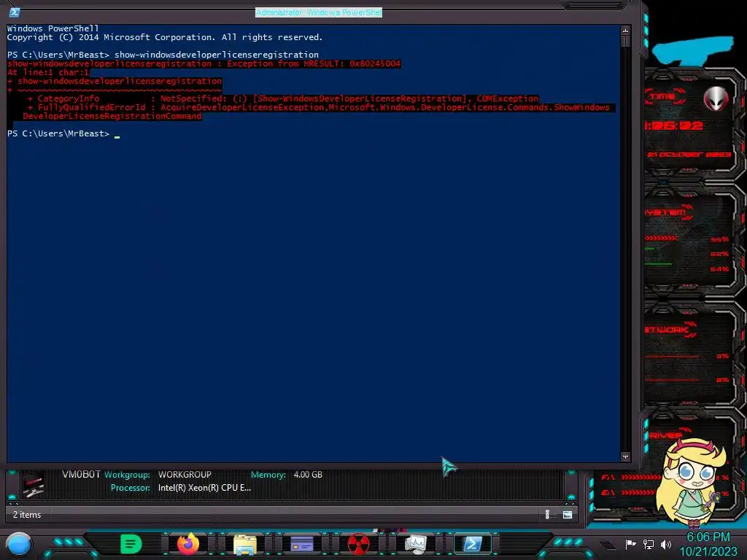Click the Start orb on the taskbar
The image size is (747, 560).
pyautogui.click(x=18, y=544)
